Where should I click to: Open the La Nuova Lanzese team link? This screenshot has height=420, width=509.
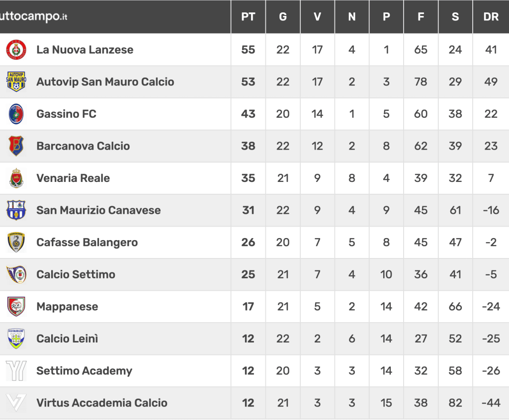pyautogui.click(x=85, y=50)
